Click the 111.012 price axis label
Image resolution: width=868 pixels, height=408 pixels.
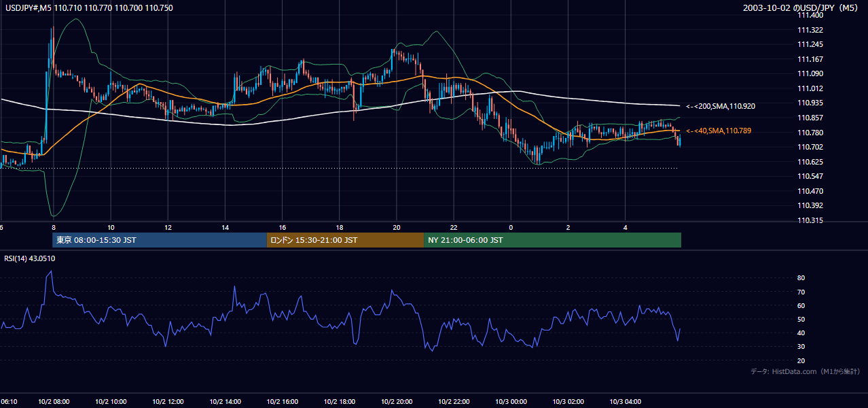tap(810, 88)
